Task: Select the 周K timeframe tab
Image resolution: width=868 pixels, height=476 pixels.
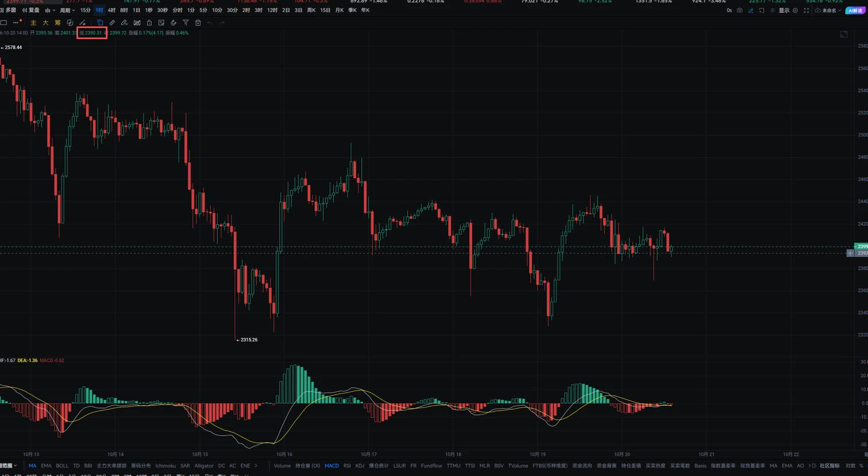Action: [x=311, y=10]
